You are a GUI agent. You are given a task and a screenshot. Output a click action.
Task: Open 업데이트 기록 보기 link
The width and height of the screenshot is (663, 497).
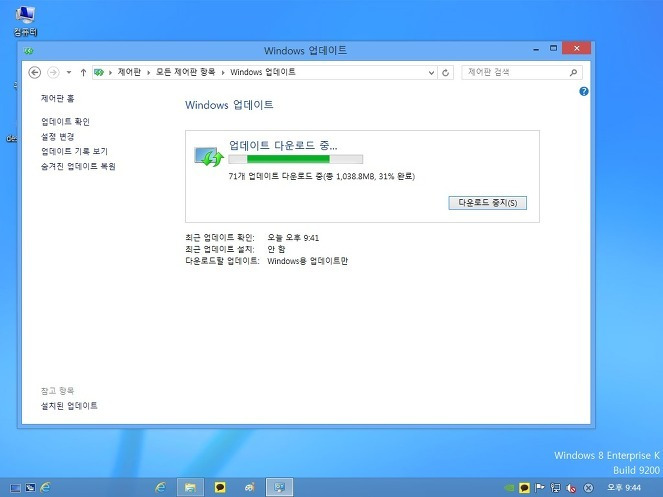pos(74,151)
